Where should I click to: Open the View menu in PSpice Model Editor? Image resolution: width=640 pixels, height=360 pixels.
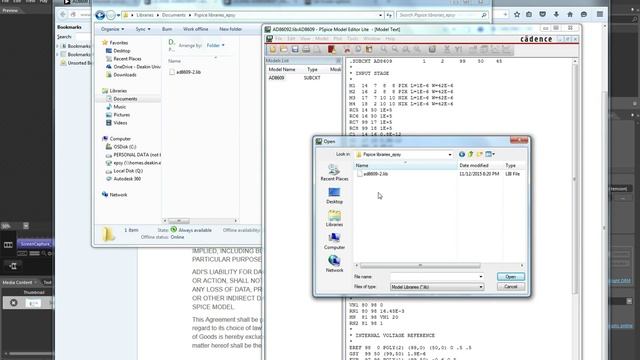coord(305,39)
